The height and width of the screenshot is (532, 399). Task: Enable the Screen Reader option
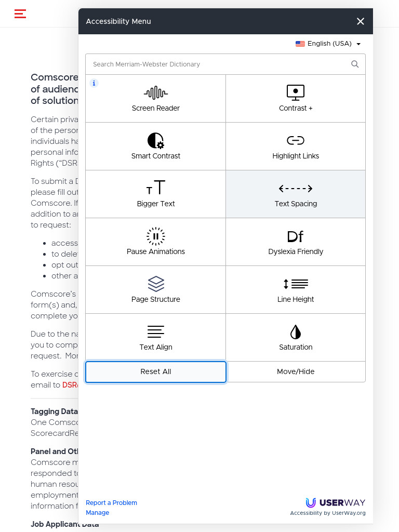click(x=156, y=98)
